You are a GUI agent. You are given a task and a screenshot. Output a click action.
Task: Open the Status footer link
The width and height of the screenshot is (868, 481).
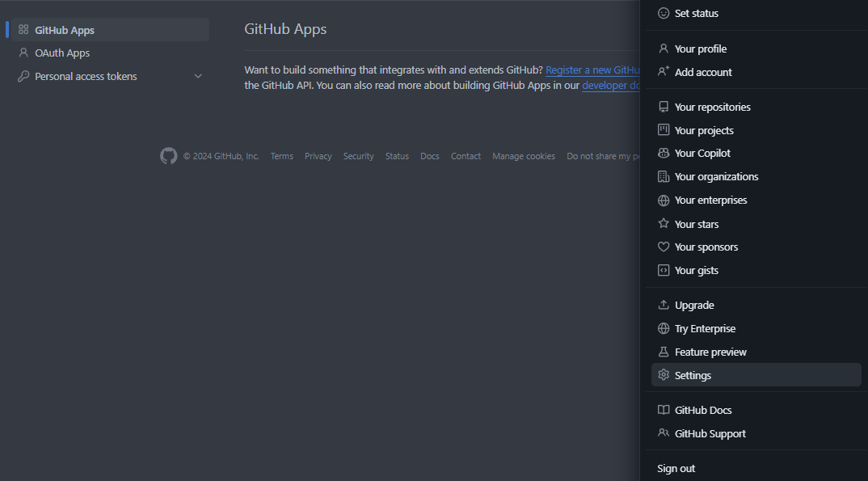coord(397,156)
